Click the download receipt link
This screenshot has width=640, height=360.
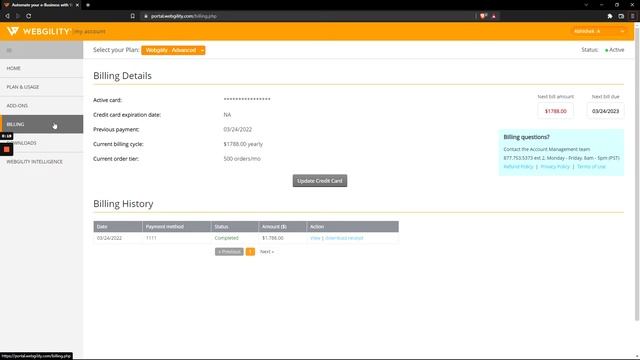point(344,238)
